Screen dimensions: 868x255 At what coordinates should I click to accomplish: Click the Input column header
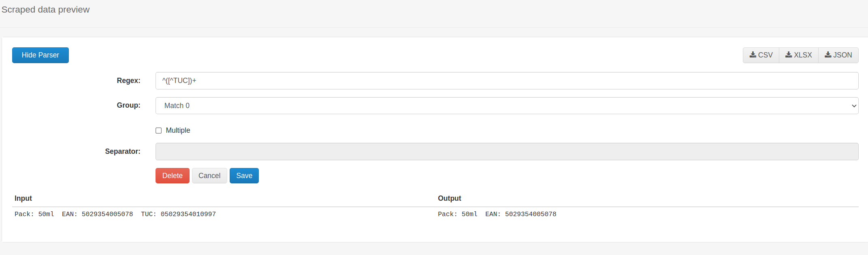coord(23,198)
